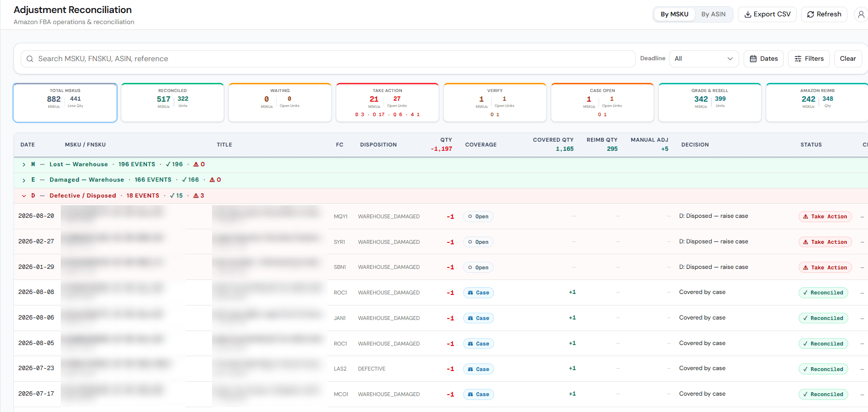Click checkmark count 196 in Lost group
The width and height of the screenshot is (868, 412).
pyautogui.click(x=174, y=164)
